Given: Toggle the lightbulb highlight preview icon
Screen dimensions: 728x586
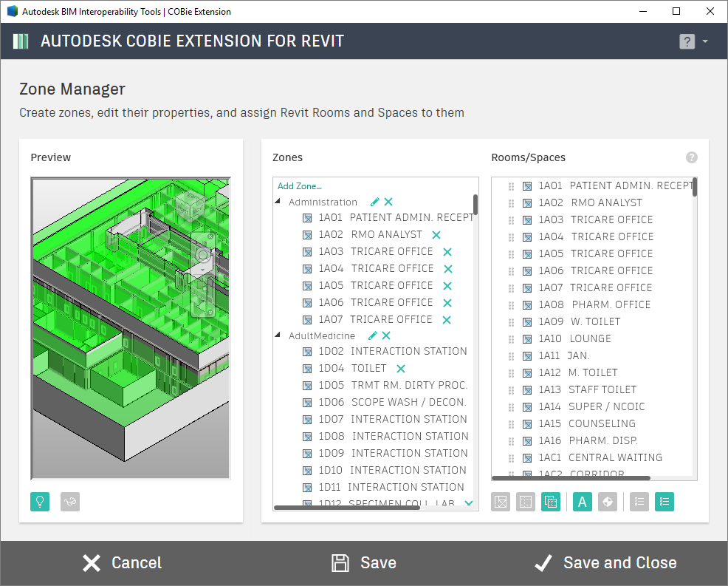Looking at the screenshot, I should click(40, 502).
